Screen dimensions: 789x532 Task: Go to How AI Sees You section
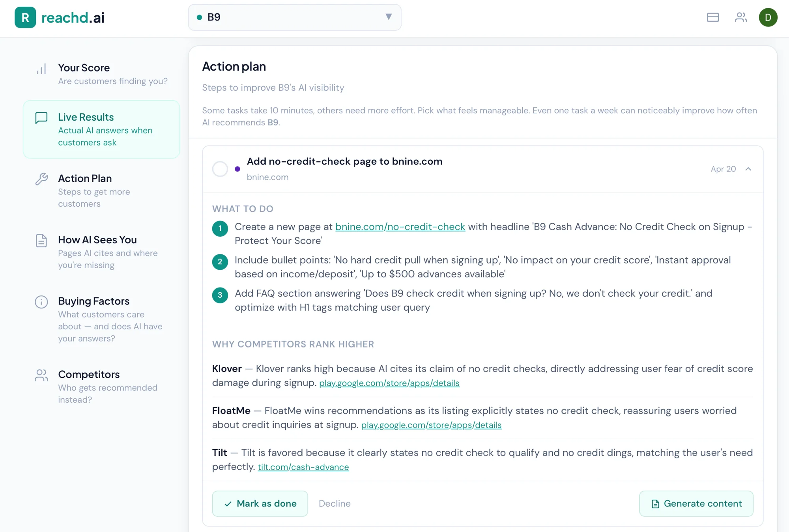click(101, 252)
